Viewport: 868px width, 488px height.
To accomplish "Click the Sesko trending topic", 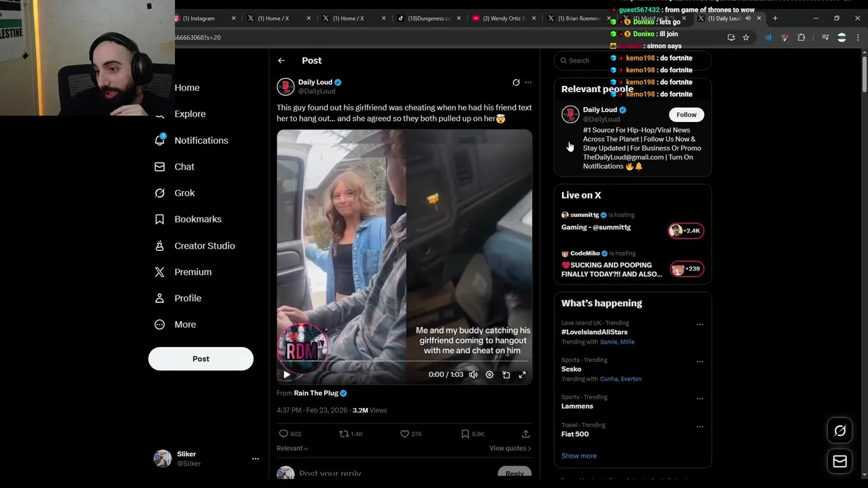I will coord(571,369).
